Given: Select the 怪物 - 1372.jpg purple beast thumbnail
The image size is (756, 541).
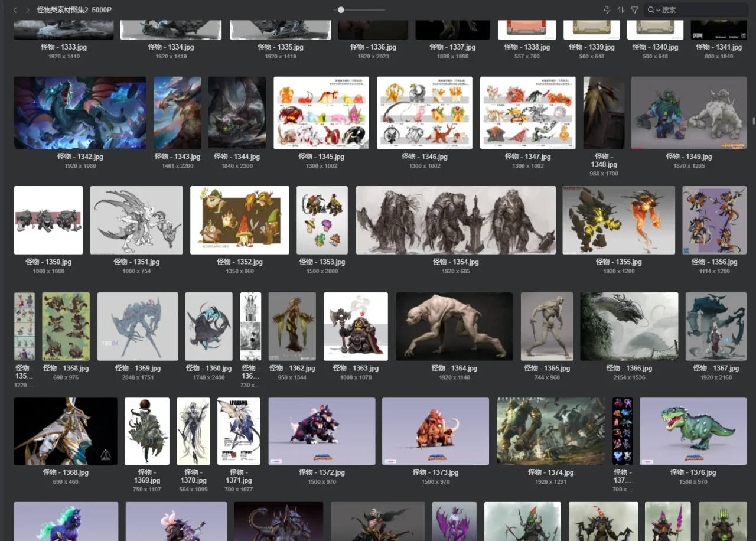Looking at the screenshot, I should coord(322,431).
